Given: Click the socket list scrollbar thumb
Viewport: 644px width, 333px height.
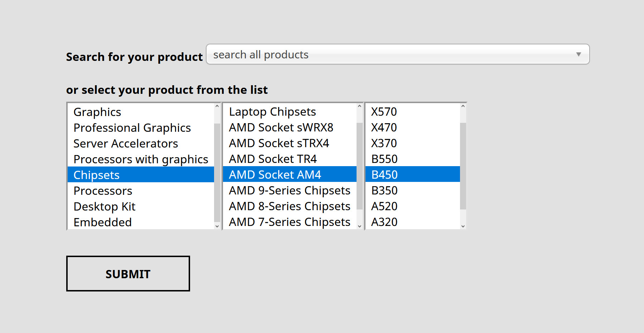Looking at the screenshot, I should [360, 166].
